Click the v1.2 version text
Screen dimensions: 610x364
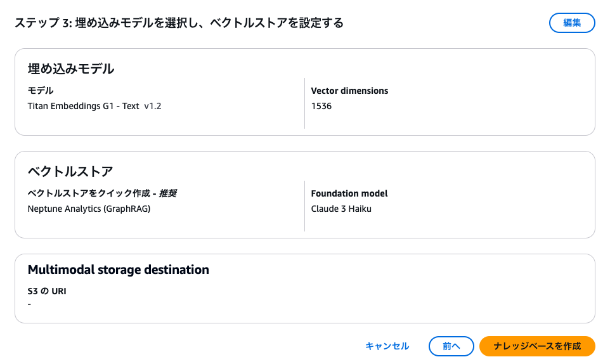point(153,106)
